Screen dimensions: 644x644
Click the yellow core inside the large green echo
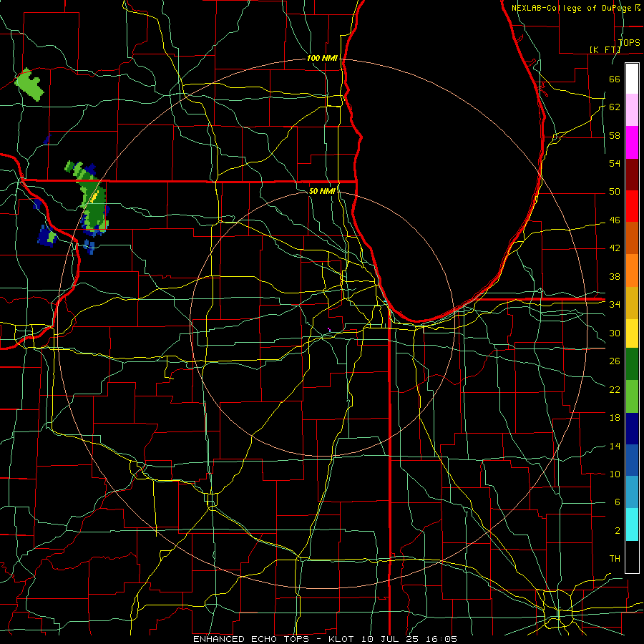click(94, 197)
